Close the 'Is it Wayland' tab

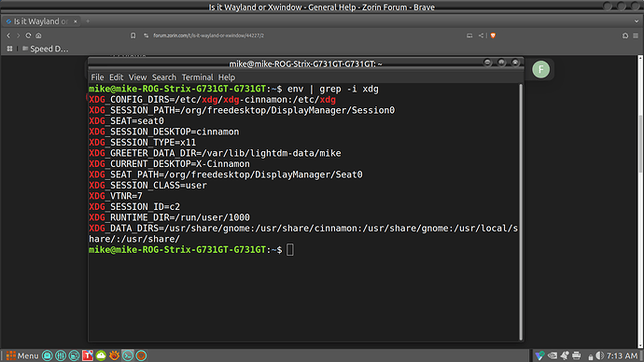tap(76, 21)
